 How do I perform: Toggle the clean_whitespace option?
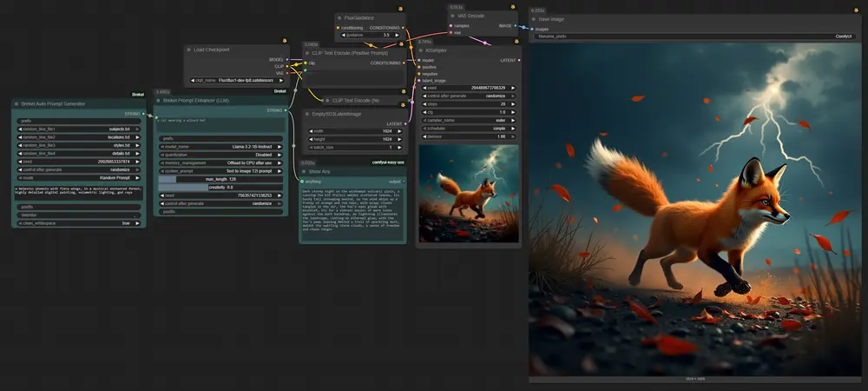79,222
